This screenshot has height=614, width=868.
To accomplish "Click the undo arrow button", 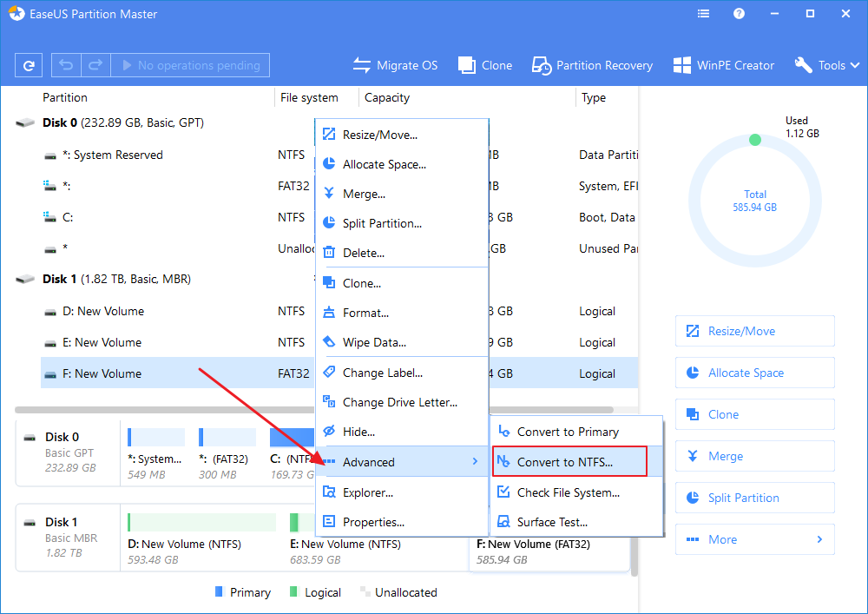I will point(67,65).
